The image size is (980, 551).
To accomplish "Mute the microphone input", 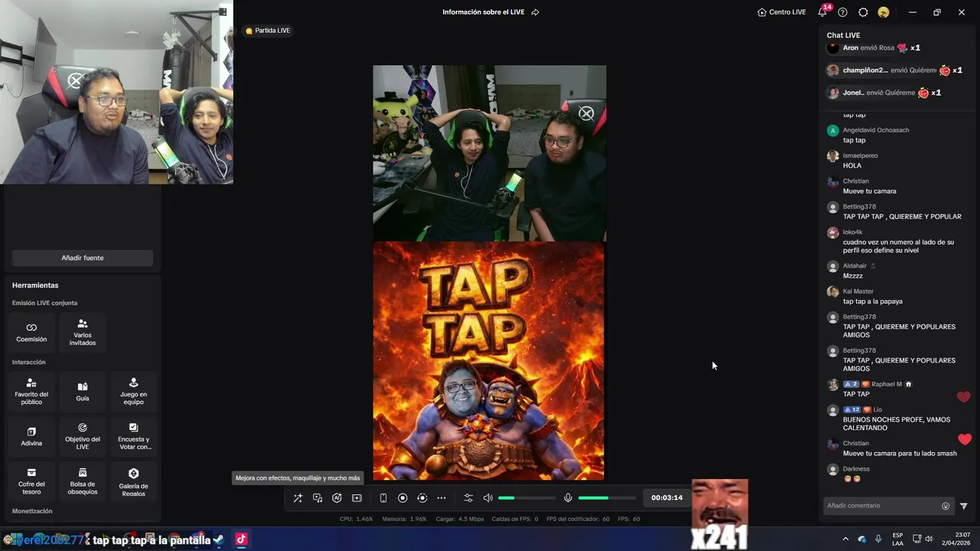I will [x=568, y=498].
